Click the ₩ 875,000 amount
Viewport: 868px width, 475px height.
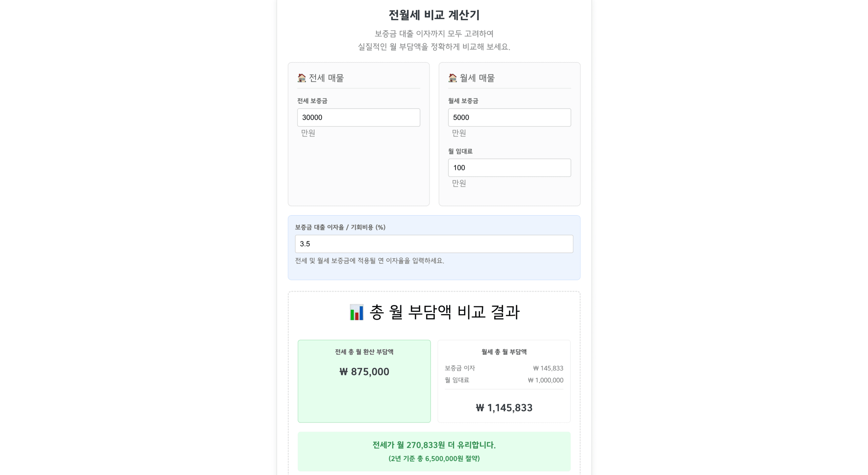click(x=364, y=372)
